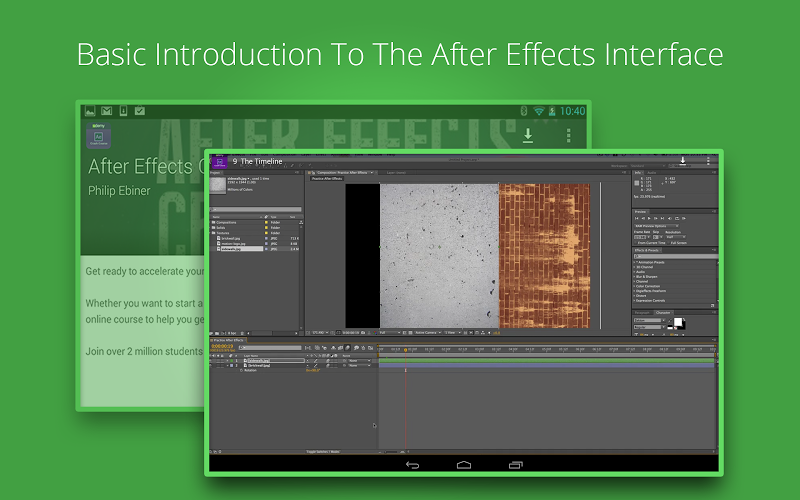Expand Color Correction effects category

tap(635, 286)
